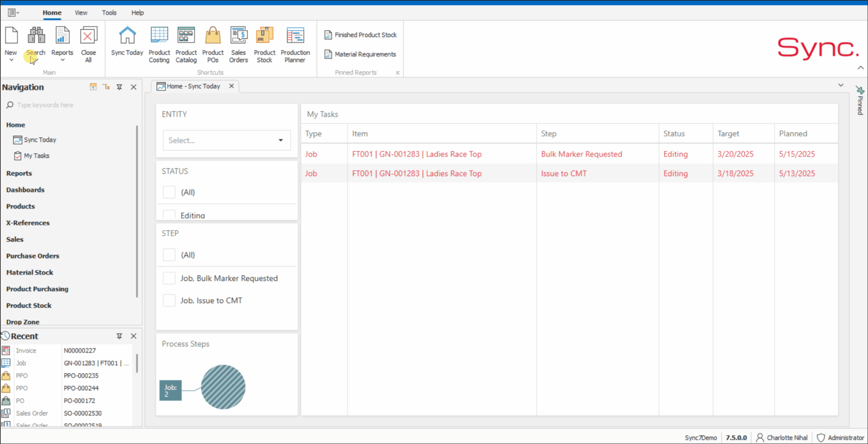Open Finished Product Stock pinned report
This screenshot has height=444, width=868.
360,35
